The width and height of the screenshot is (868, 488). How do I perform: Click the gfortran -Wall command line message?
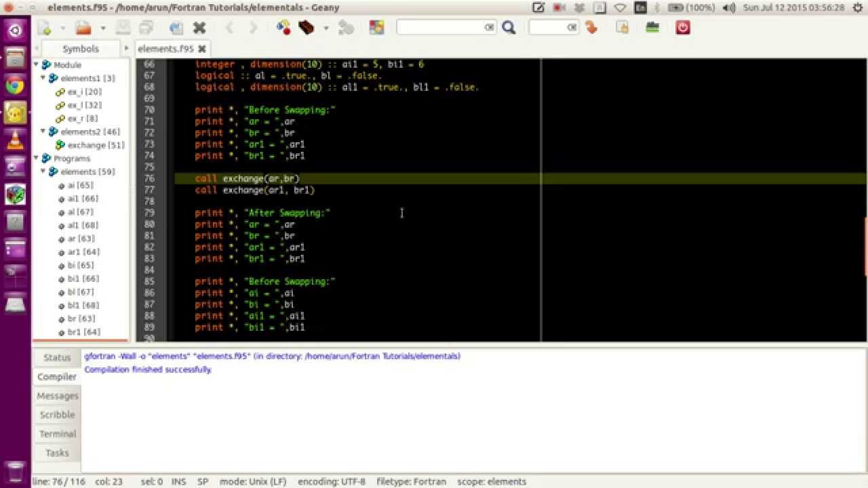point(272,356)
